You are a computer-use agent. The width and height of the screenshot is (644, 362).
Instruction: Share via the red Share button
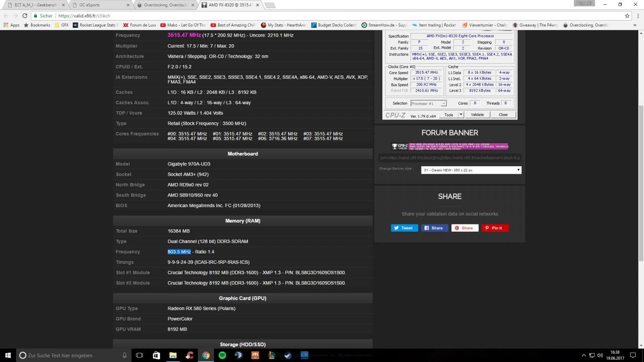click(x=465, y=228)
